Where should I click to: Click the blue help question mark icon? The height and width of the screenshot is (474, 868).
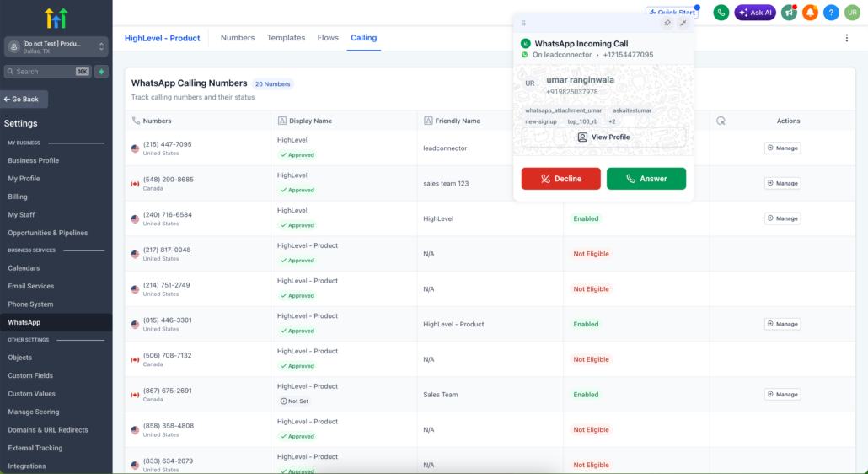pos(831,13)
